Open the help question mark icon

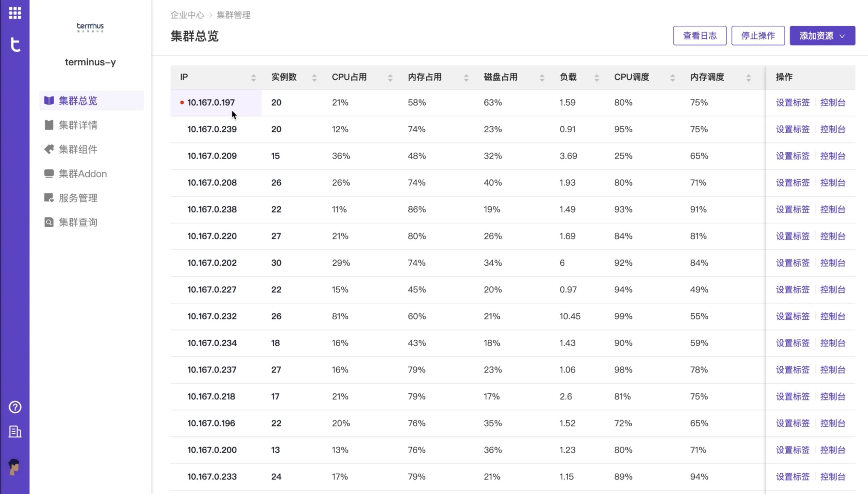(x=15, y=407)
